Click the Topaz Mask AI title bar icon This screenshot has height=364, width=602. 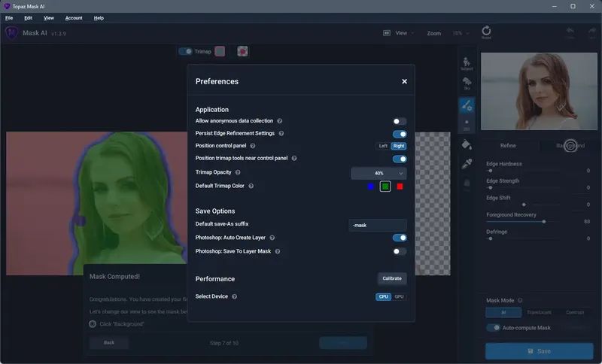point(7,6)
